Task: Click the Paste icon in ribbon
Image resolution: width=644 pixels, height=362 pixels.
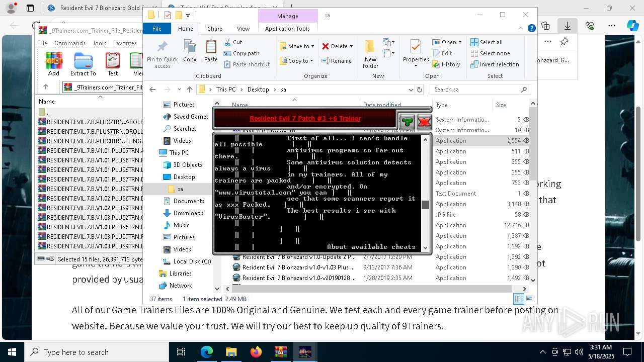Action: coord(211,51)
